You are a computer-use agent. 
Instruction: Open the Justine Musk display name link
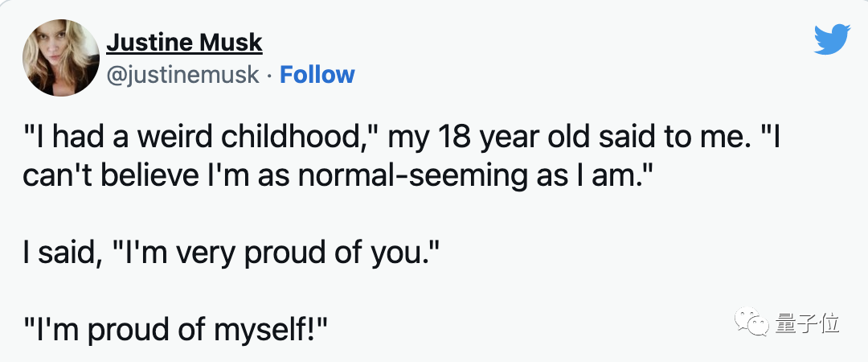coord(184,43)
